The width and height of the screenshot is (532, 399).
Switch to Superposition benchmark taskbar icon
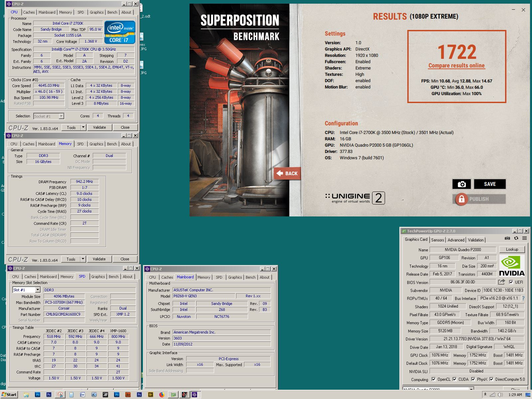point(184,395)
